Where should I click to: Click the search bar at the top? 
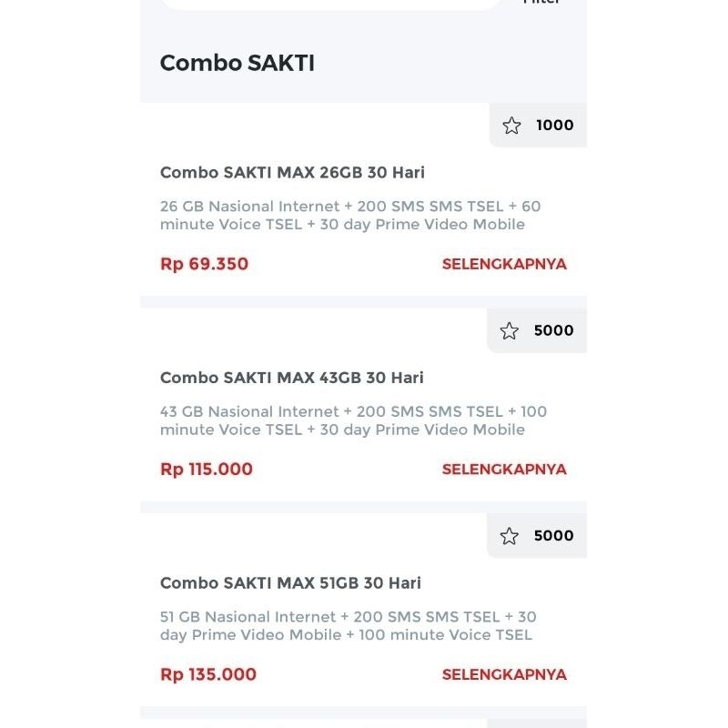(330, 3)
